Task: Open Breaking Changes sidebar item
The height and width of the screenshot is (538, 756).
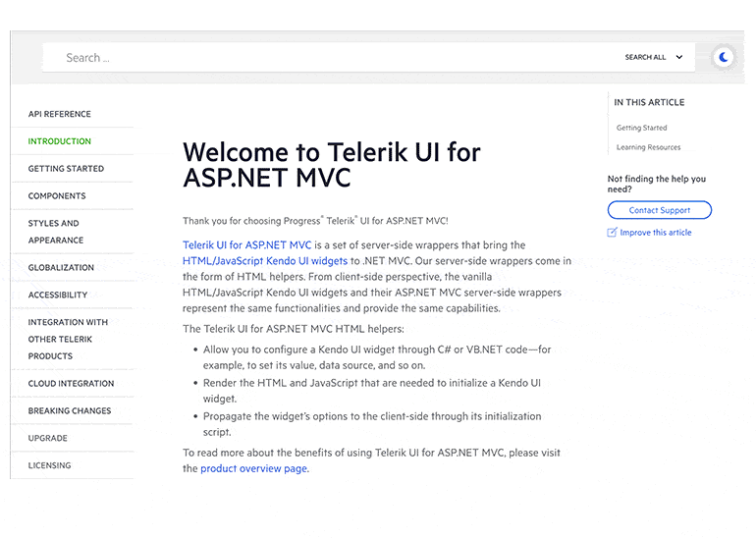Action: click(x=70, y=411)
